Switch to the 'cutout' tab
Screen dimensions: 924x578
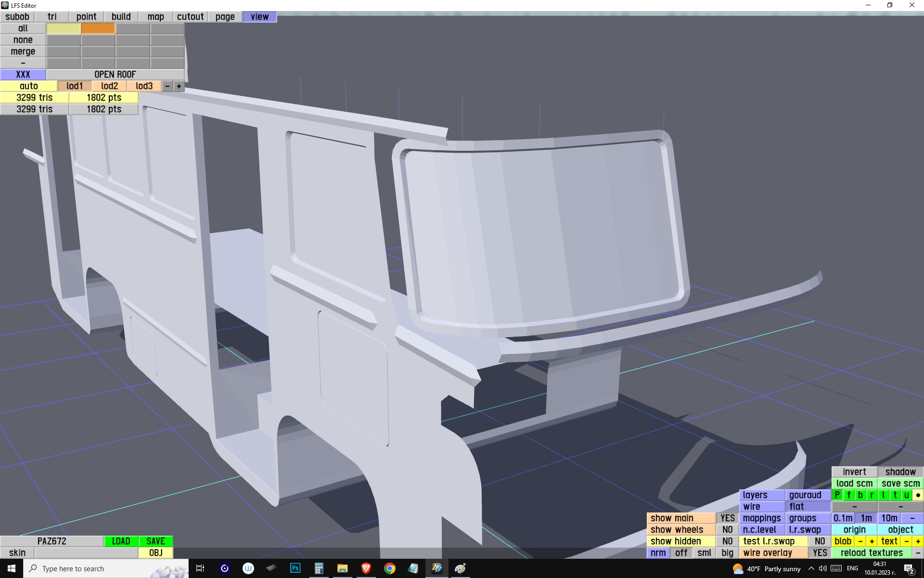click(190, 17)
